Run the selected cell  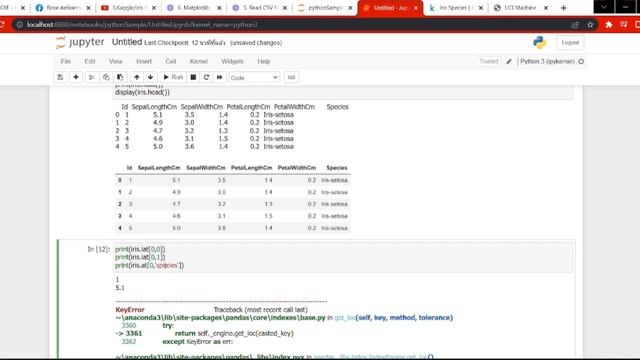coord(173,77)
